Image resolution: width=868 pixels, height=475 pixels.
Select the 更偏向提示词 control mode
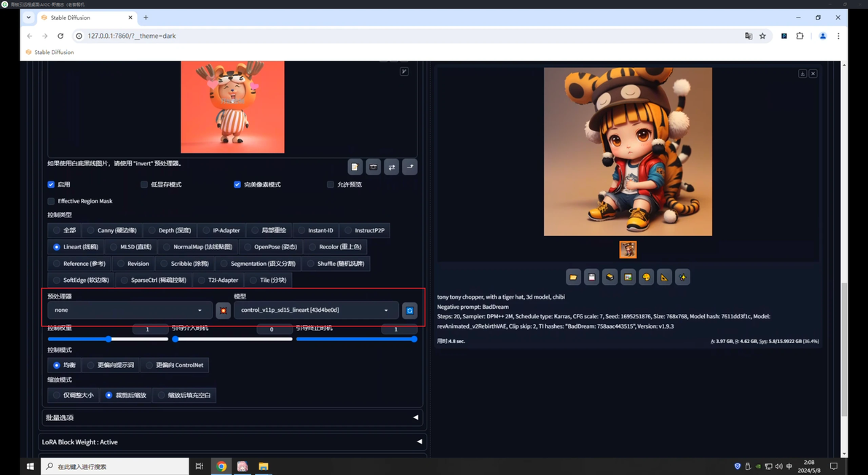tap(111, 365)
